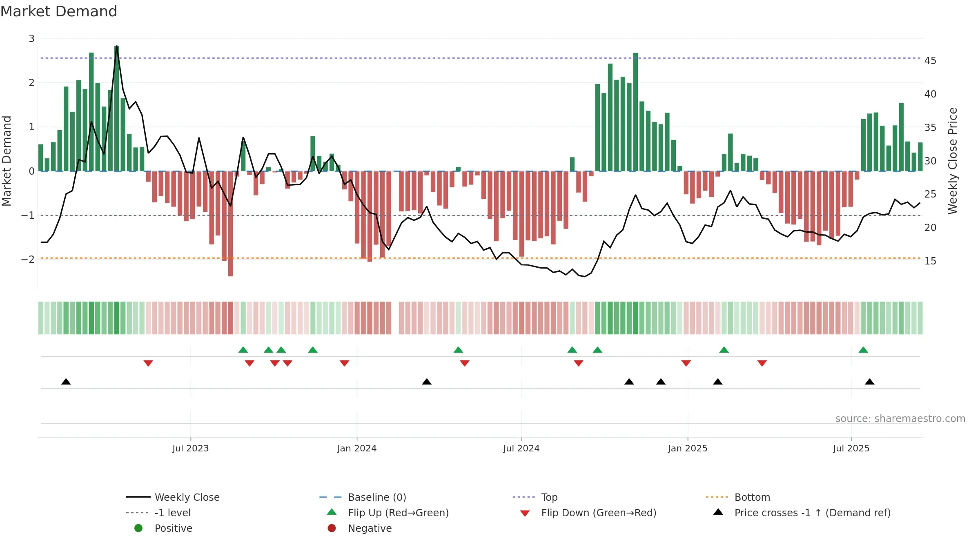The height and width of the screenshot is (551, 980).
Task: Click the first red flip-down marker
Action: pos(148,363)
